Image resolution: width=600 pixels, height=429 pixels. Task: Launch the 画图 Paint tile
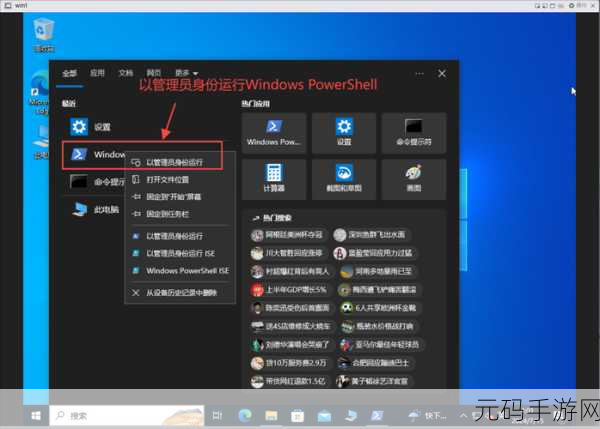414,179
